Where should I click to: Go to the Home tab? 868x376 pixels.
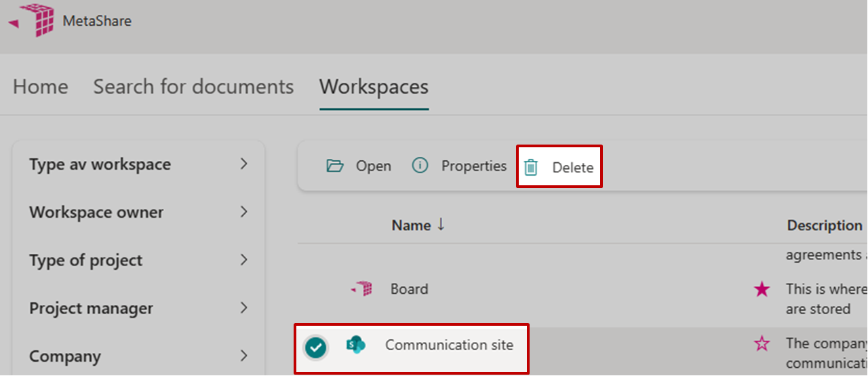point(41,87)
